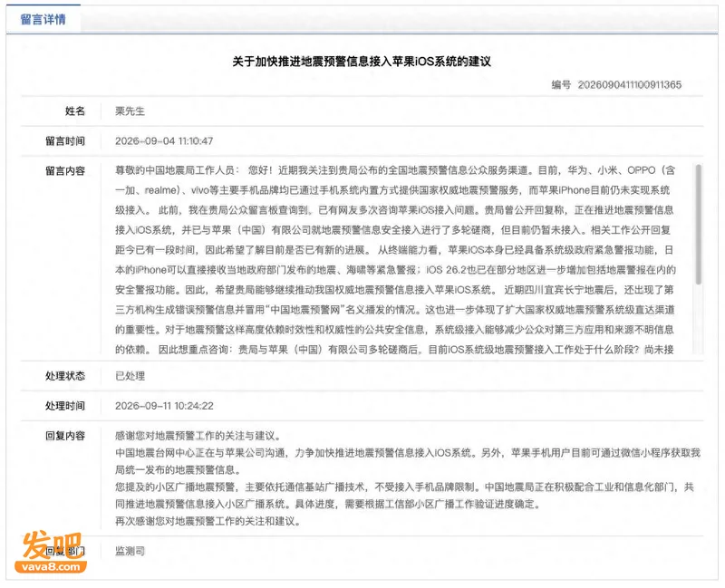This screenshot has height=588, width=725.
Task: Click reply line starting 中国地震台网中心正在与苹果公司沟通
Action: pyautogui.click(x=408, y=453)
